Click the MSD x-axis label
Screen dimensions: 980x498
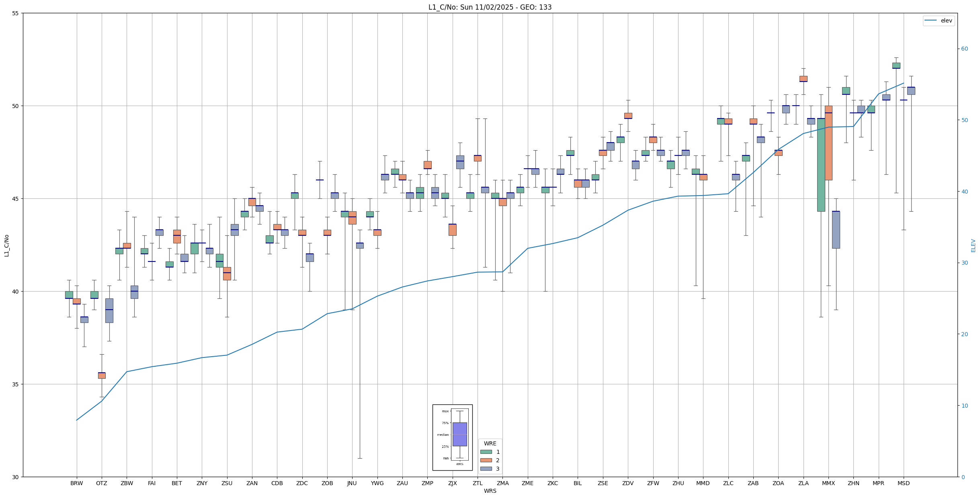903,483
